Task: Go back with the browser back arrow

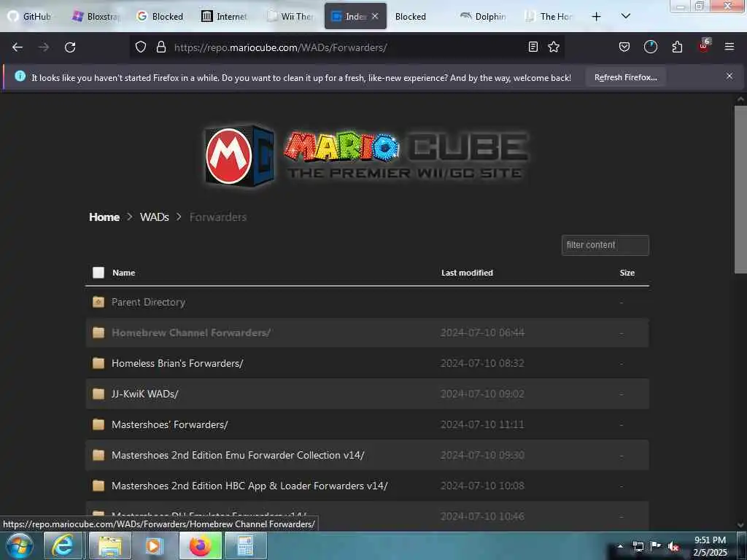Action: click(x=18, y=47)
